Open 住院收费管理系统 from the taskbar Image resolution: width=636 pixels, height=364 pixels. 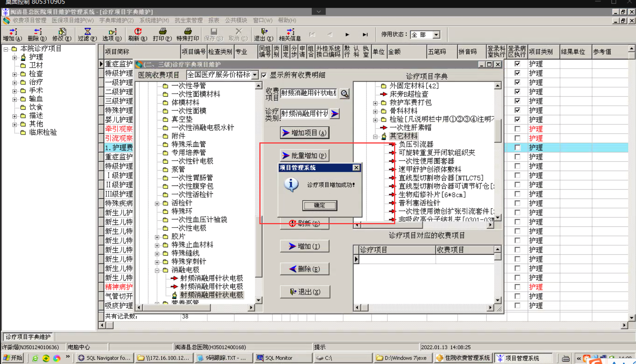463,358
